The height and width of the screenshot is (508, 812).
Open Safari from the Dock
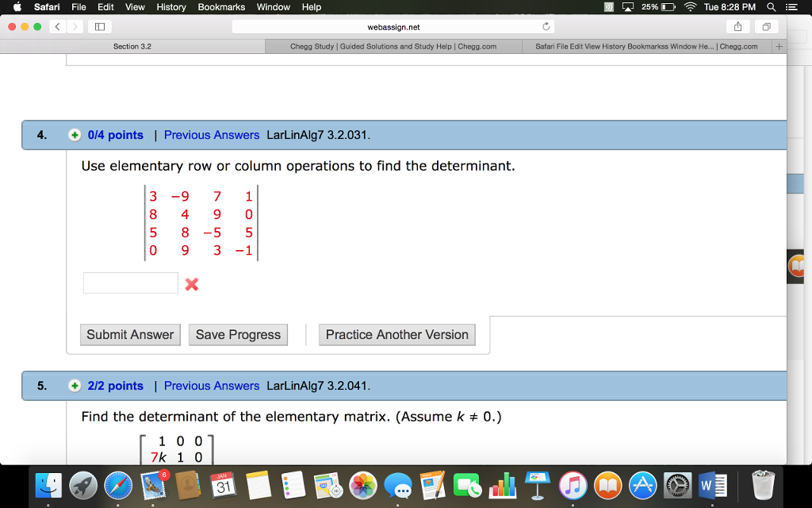click(119, 485)
